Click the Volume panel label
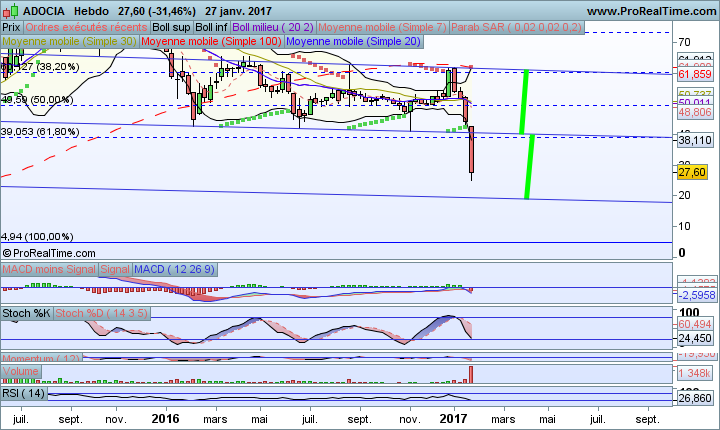Screen dimensions: 720x430 [21, 371]
